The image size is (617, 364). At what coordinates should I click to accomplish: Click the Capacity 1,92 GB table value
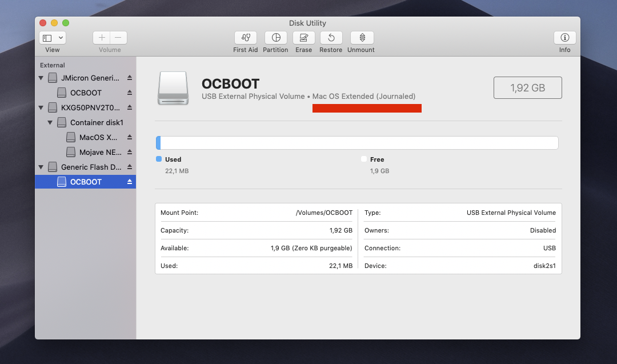341,230
